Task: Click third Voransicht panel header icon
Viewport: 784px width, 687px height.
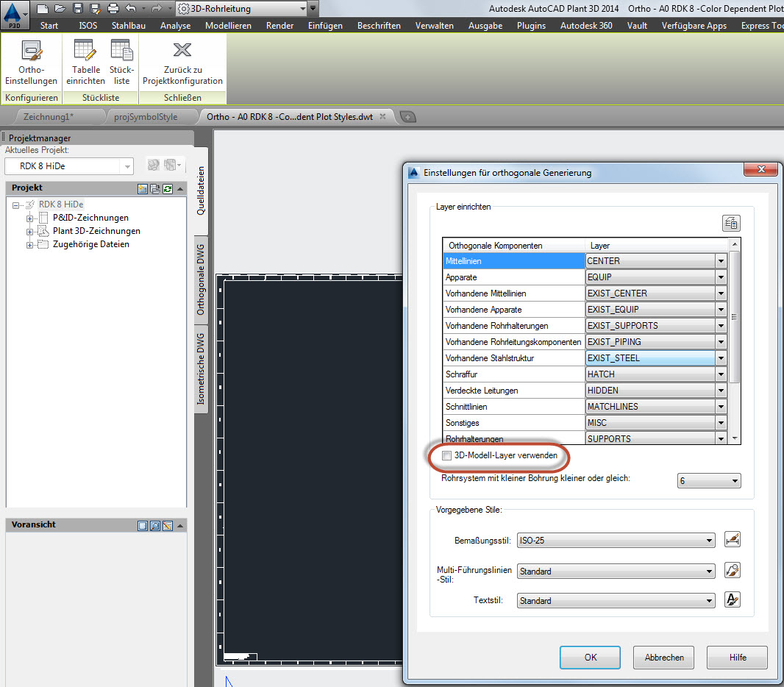Action: pyautogui.click(x=168, y=525)
